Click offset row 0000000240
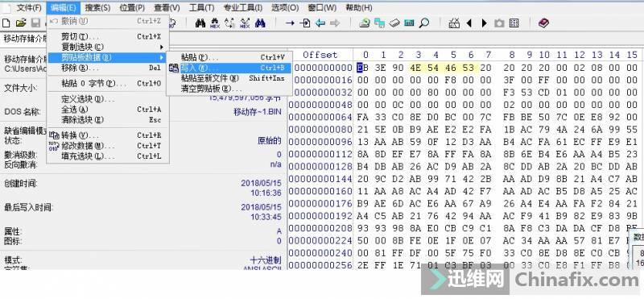 pyautogui.click(x=320, y=252)
